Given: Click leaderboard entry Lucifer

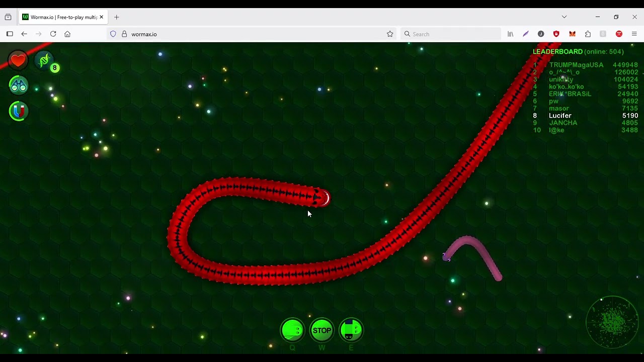Looking at the screenshot, I should 560,116.
